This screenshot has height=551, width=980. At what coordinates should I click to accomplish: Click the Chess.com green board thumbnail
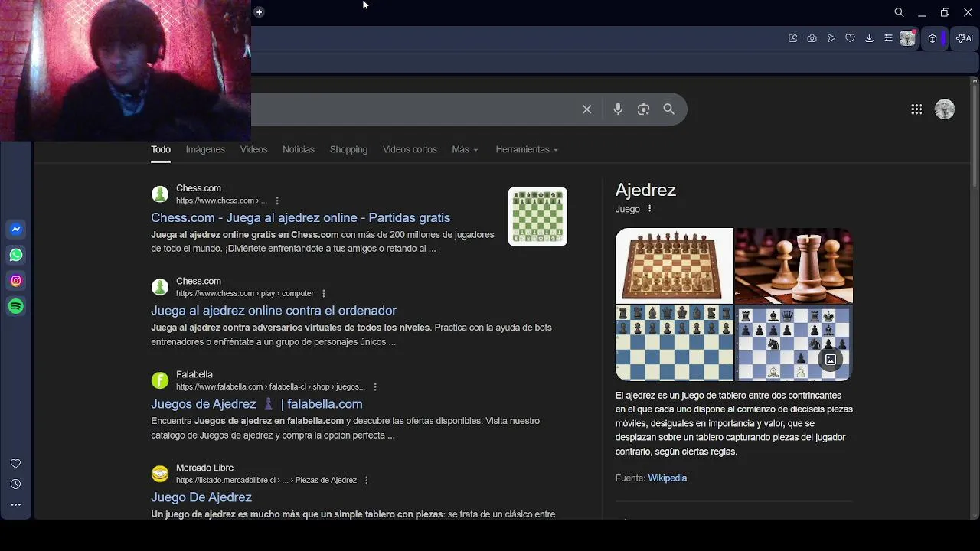click(x=537, y=217)
